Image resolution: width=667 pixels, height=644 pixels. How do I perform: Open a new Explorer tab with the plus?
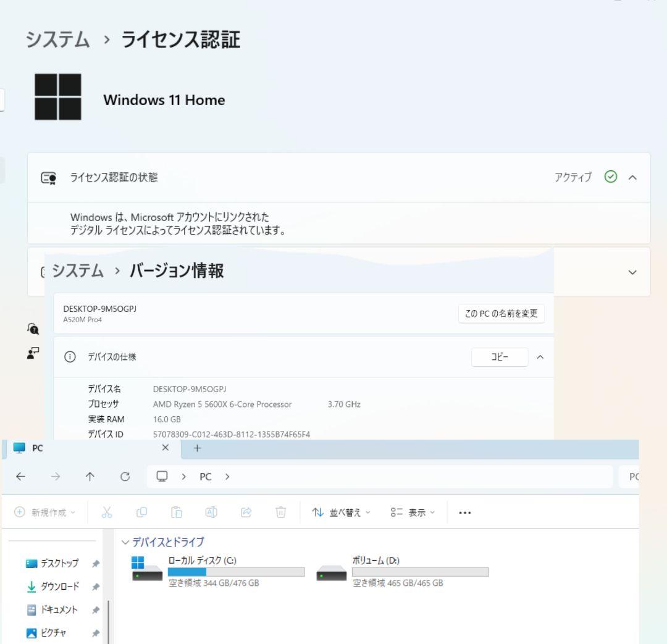196,448
